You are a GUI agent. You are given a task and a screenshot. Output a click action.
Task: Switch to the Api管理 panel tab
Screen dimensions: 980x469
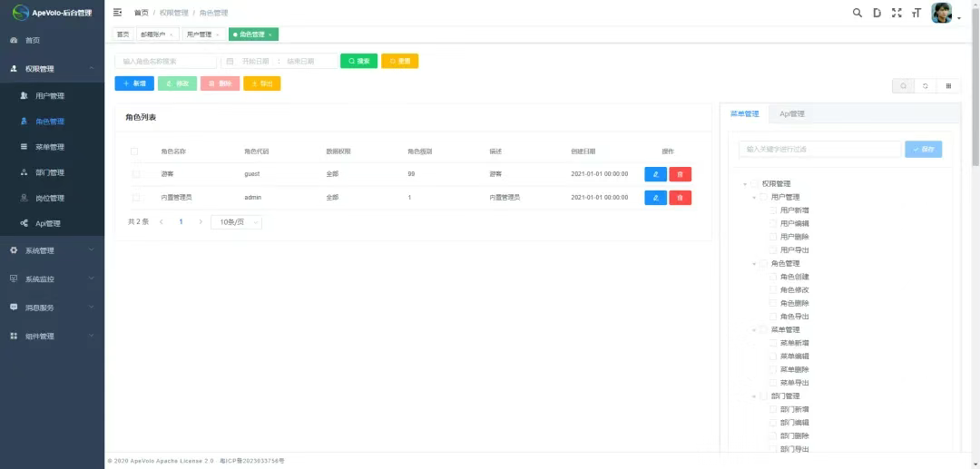(791, 114)
